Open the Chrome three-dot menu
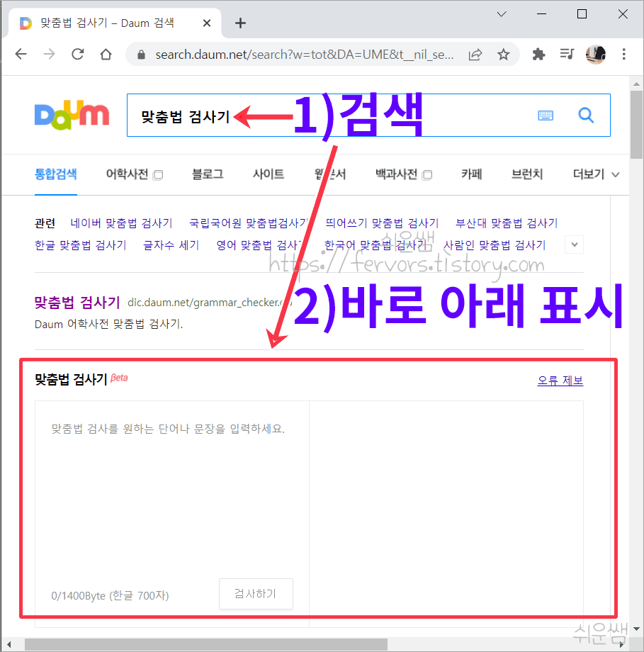644x652 pixels. coord(623,54)
